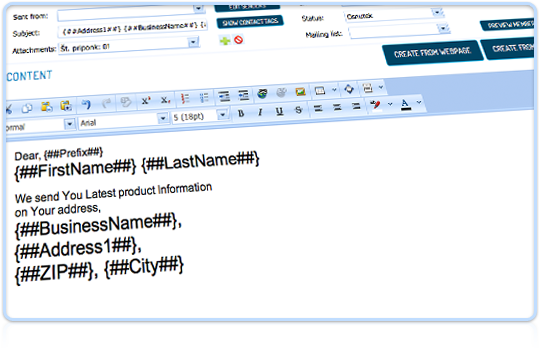Click the insert table icon
This screenshot has height=360, width=540.
[x=320, y=91]
